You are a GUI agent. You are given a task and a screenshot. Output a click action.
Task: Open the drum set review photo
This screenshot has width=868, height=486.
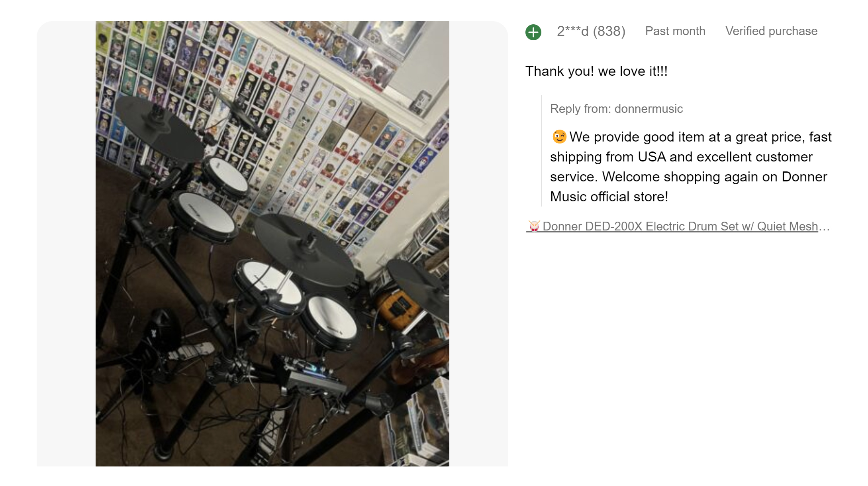[272, 244]
